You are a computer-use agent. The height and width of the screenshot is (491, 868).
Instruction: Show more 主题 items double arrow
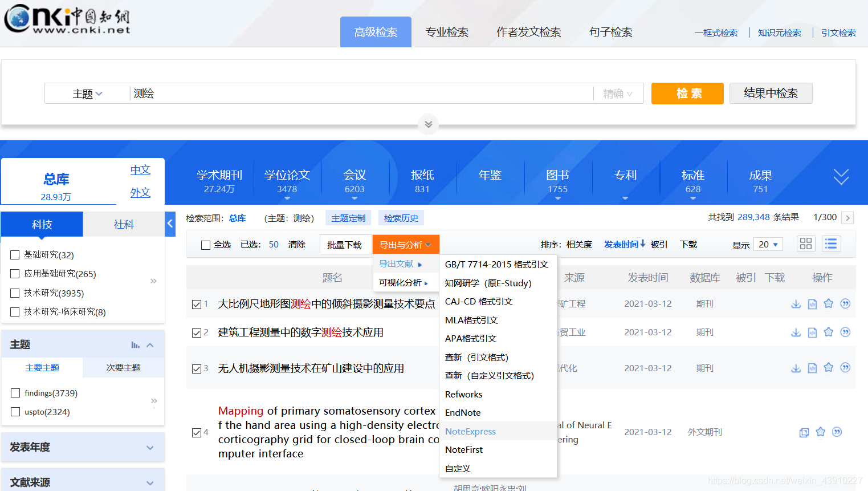(x=154, y=401)
